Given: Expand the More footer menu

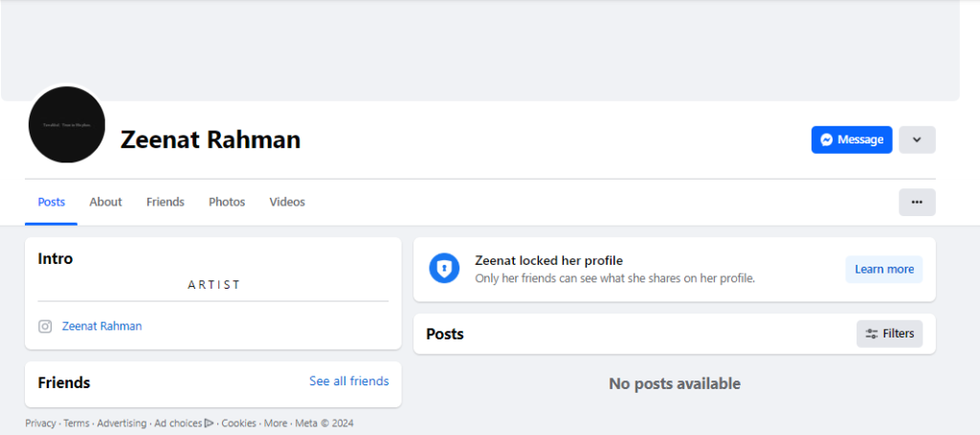Looking at the screenshot, I should coord(276,424).
